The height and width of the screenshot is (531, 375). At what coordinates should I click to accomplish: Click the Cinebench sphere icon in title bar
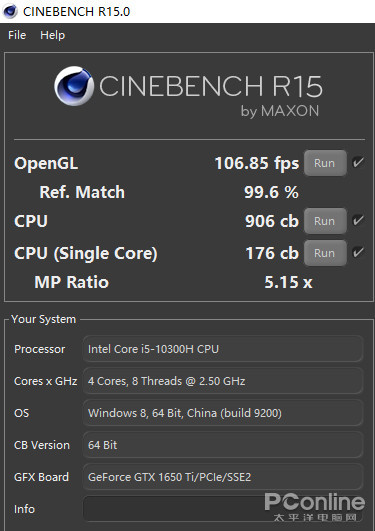click(x=10, y=11)
